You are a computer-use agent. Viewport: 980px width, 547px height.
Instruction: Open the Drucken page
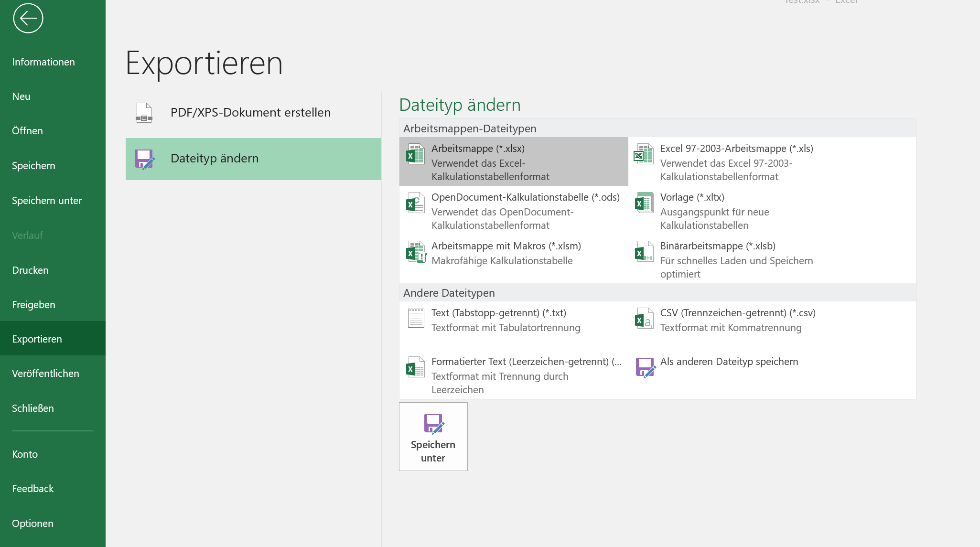[53, 270]
